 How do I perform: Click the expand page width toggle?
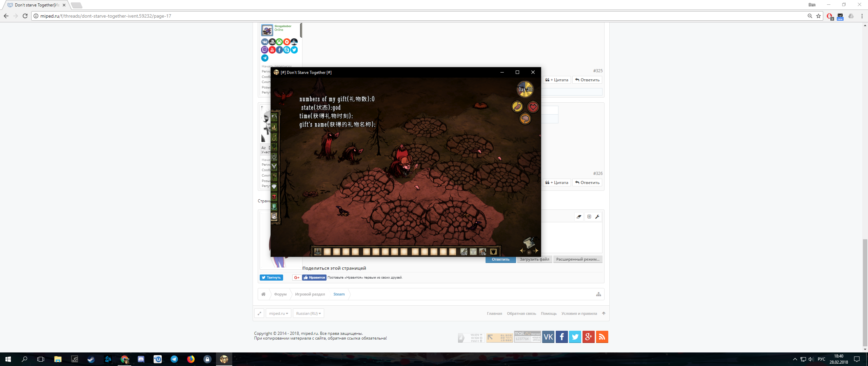259,313
